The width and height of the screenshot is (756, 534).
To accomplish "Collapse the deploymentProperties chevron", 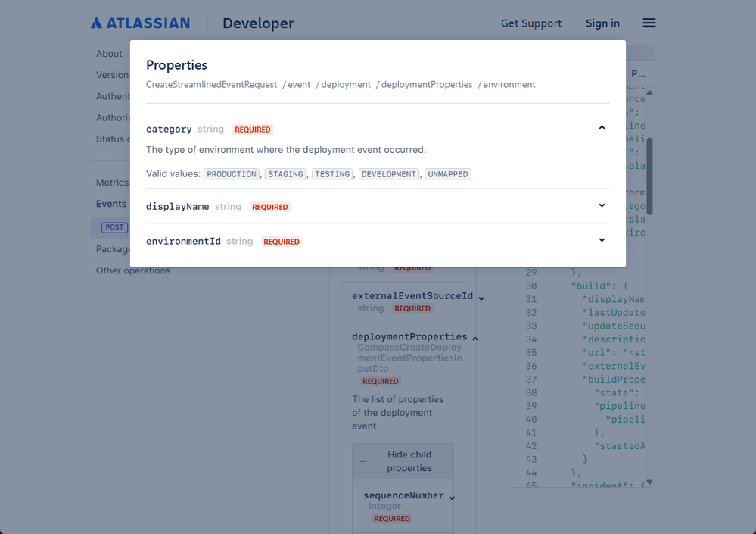I will click(475, 339).
